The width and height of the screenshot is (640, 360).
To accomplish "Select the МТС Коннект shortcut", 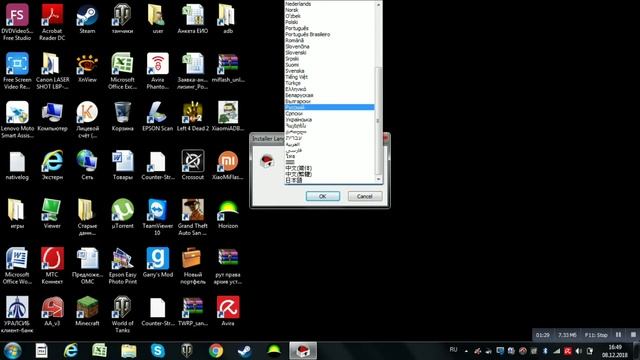I will [x=52, y=265].
